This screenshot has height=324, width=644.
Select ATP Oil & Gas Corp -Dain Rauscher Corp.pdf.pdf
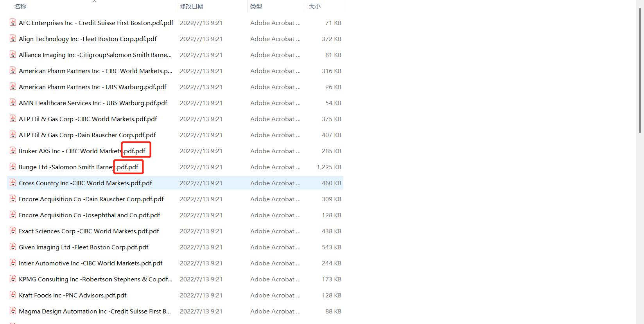click(x=87, y=135)
